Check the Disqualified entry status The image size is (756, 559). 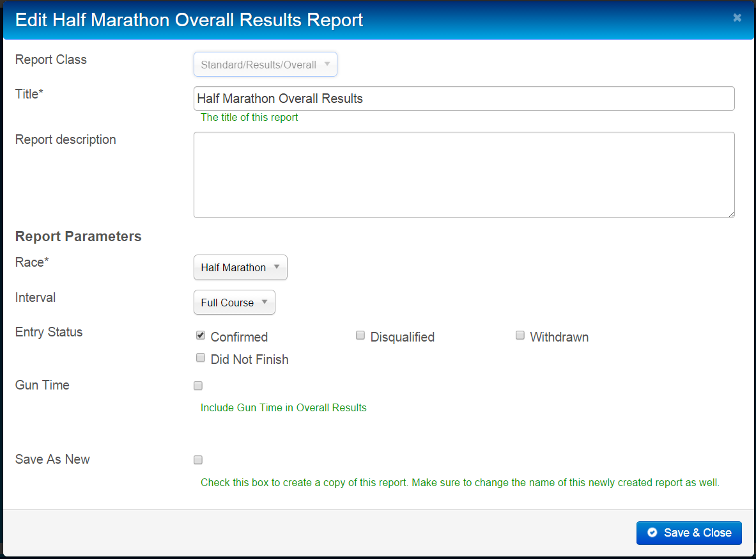360,336
